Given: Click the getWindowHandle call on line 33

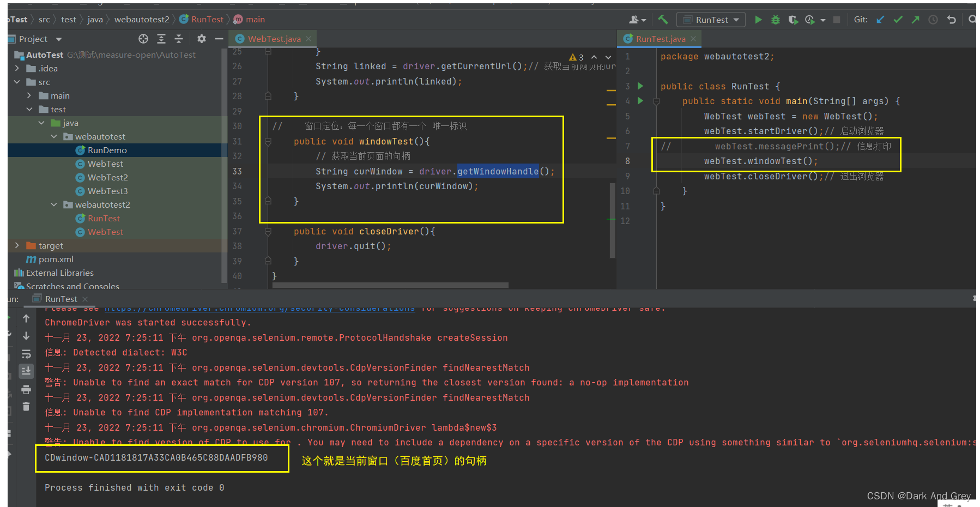Looking at the screenshot, I should click(x=498, y=171).
